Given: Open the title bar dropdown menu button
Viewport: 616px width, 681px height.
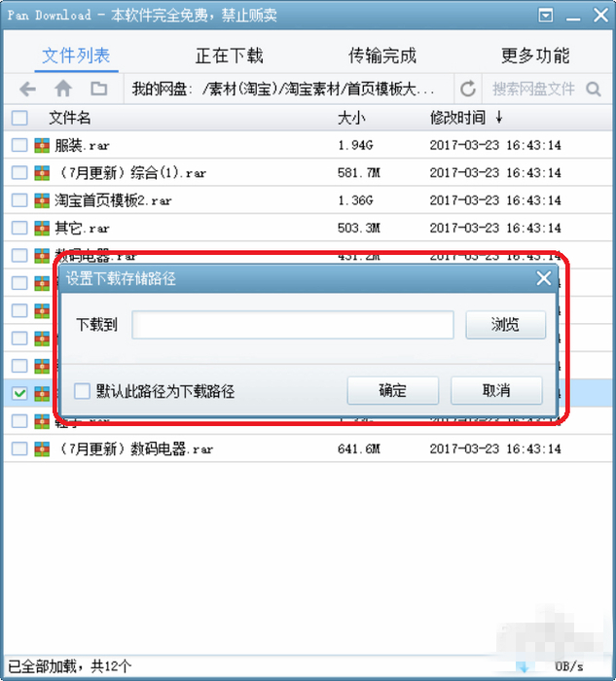Looking at the screenshot, I should (x=546, y=16).
